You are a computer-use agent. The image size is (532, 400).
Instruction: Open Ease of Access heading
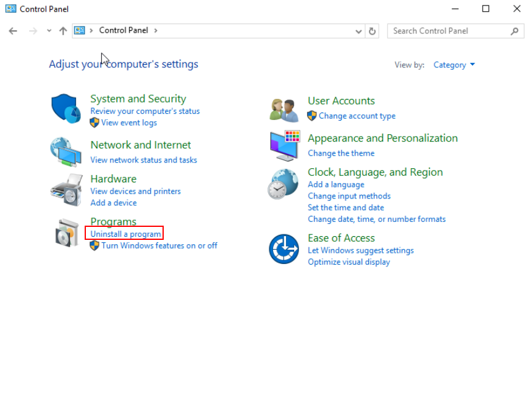click(x=341, y=238)
